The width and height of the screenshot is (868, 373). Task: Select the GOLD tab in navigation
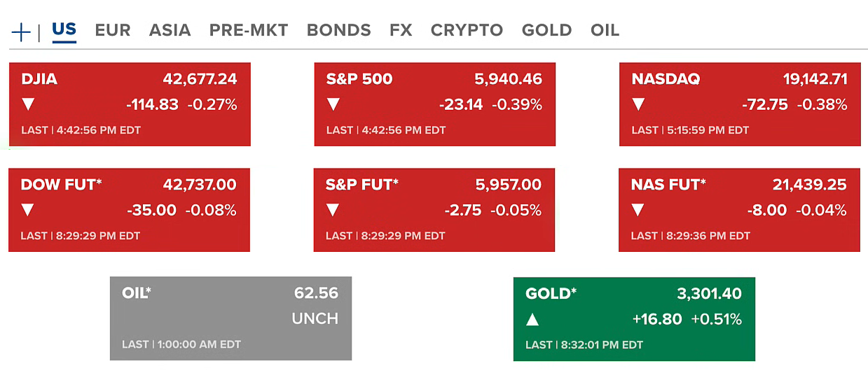(x=546, y=31)
